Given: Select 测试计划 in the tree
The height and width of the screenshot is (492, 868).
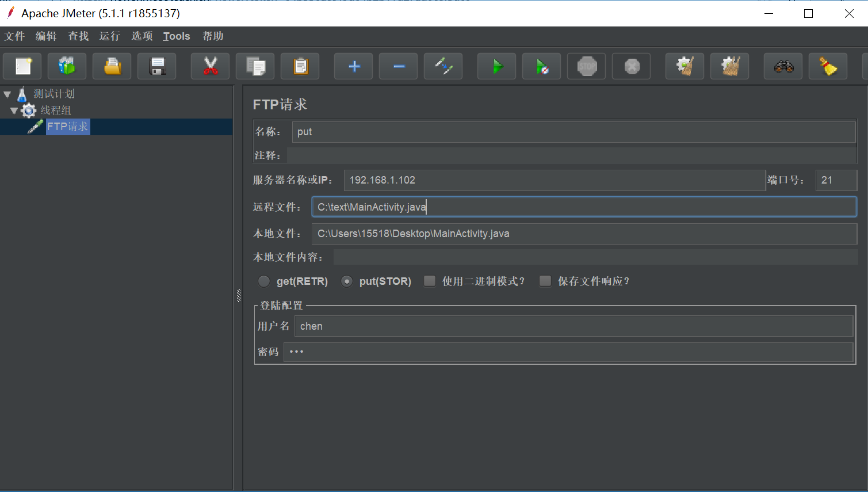Looking at the screenshot, I should click(x=54, y=94).
